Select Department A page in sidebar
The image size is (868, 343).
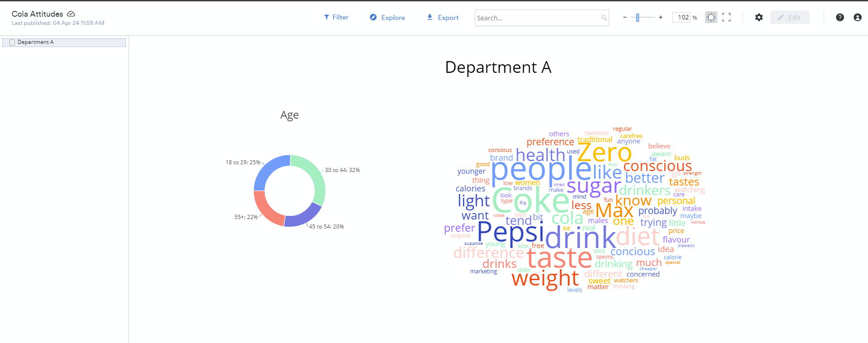click(x=64, y=42)
